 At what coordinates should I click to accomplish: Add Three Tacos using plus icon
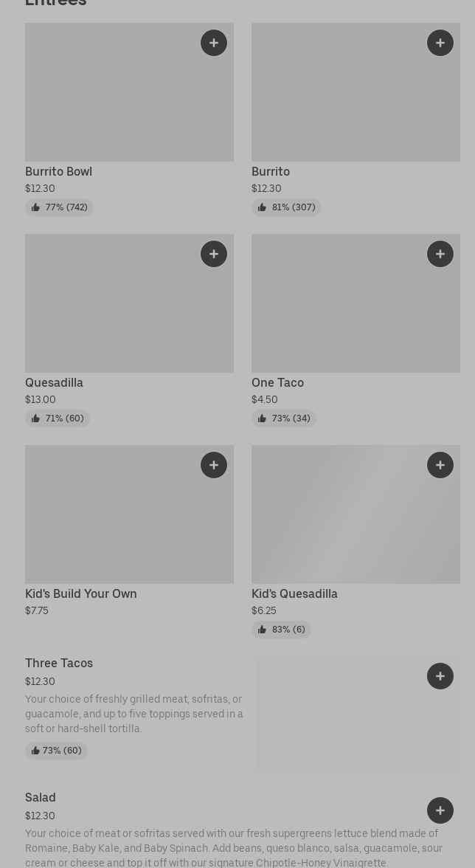440,676
